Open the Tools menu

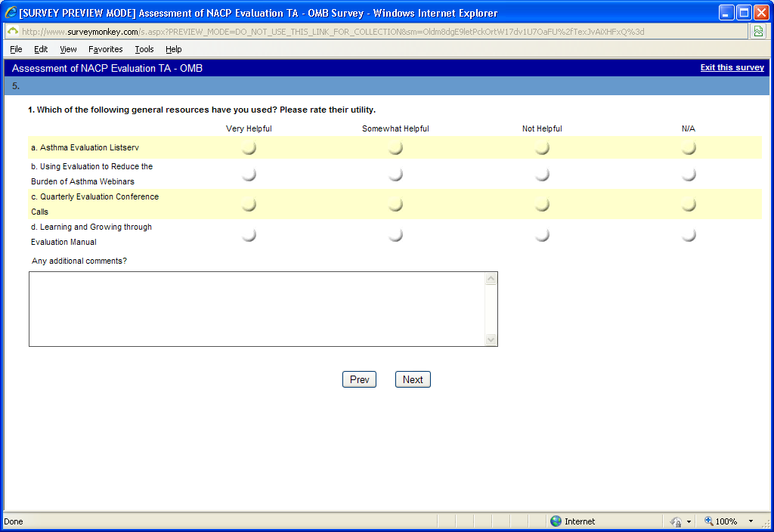click(144, 49)
